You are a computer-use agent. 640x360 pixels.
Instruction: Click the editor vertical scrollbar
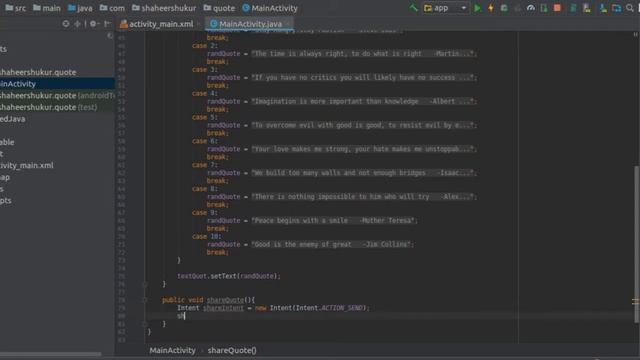[x=636, y=244]
